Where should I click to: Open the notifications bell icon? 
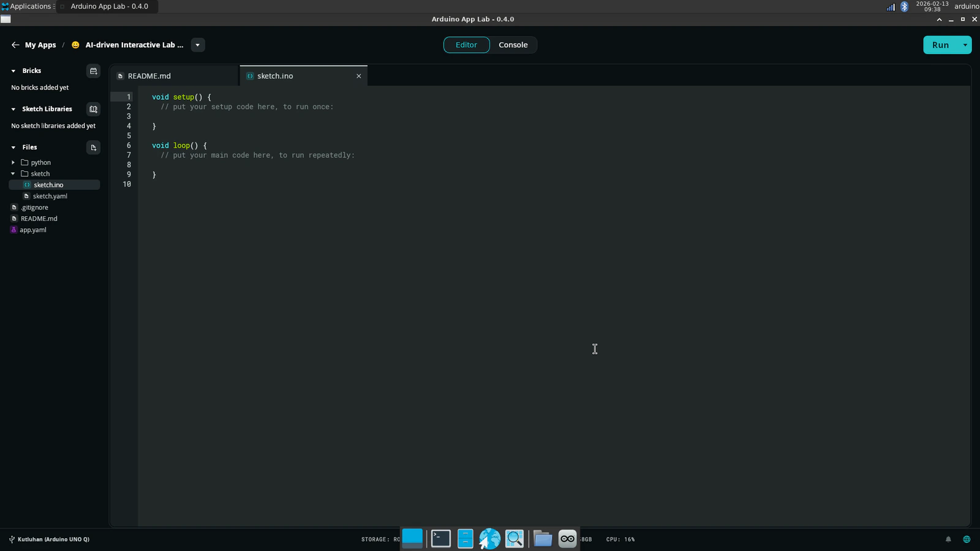coord(948,539)
